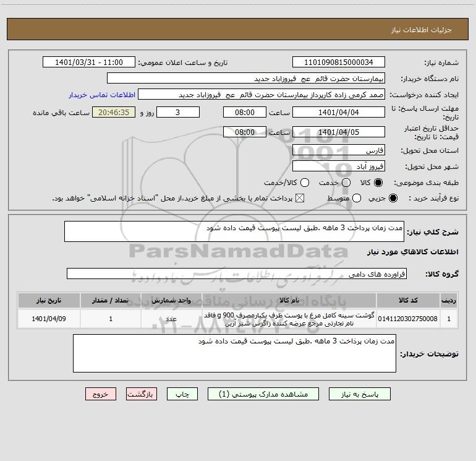Click the توضیحات خریدار text area
Image resolution: width=476 pixels, height=461 pixels.
[x=234, y=353]
